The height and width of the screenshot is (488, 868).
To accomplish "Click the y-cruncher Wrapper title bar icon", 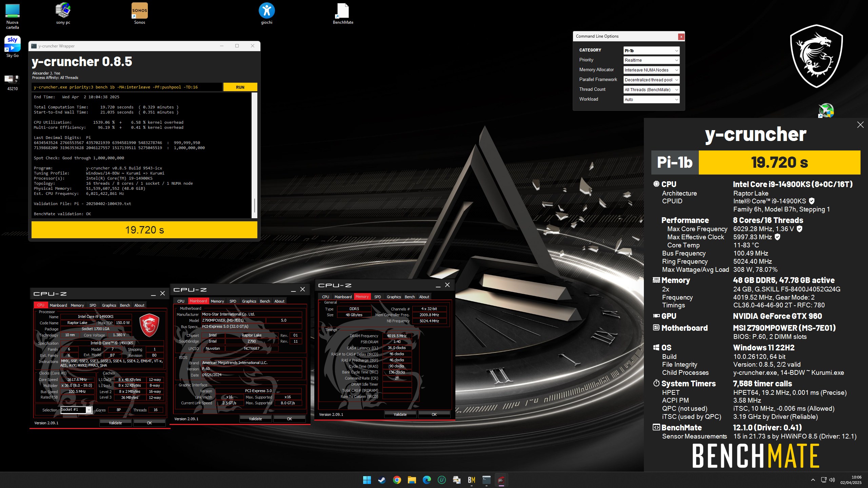I will 34,46.
